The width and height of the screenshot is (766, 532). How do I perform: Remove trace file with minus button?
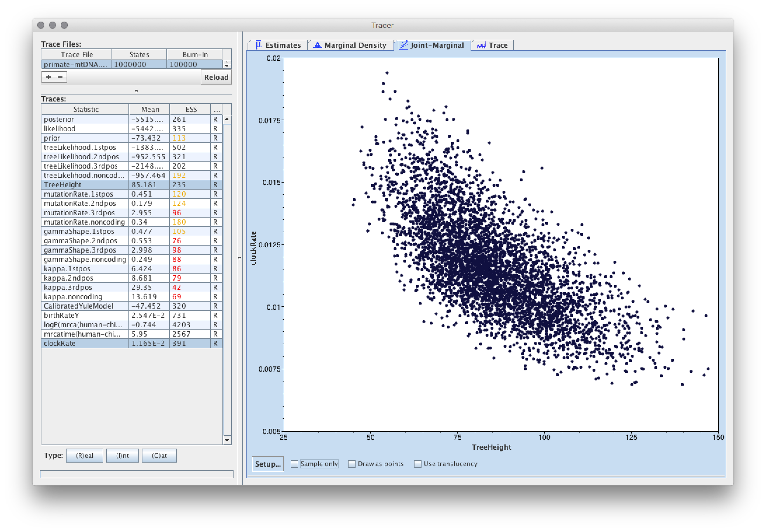(x=60, y=77)
